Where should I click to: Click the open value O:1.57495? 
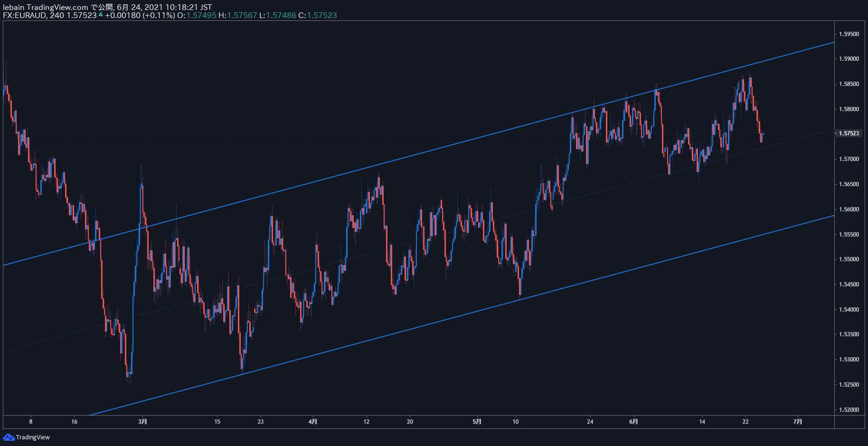click(197, 15)
